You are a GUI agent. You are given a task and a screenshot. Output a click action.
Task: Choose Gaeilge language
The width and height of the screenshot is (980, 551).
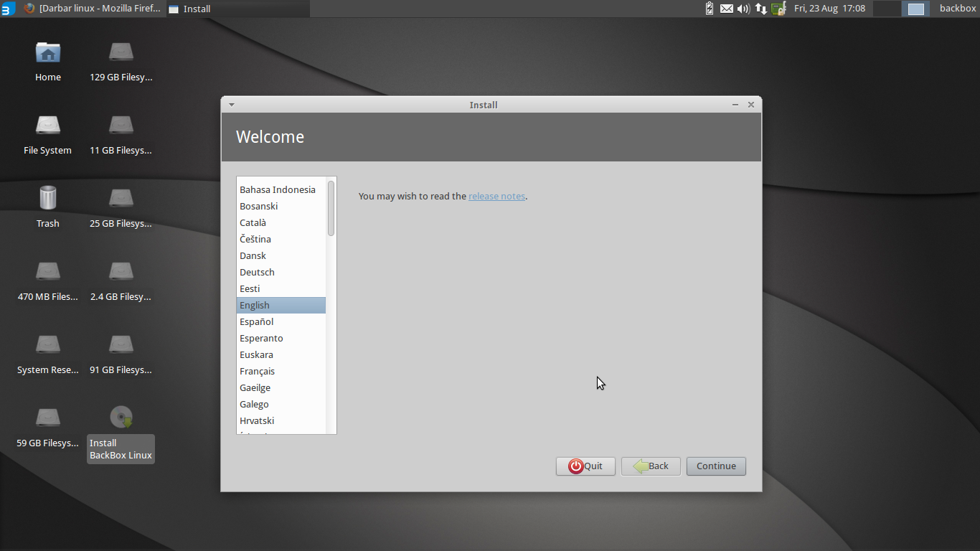point(281,387)
